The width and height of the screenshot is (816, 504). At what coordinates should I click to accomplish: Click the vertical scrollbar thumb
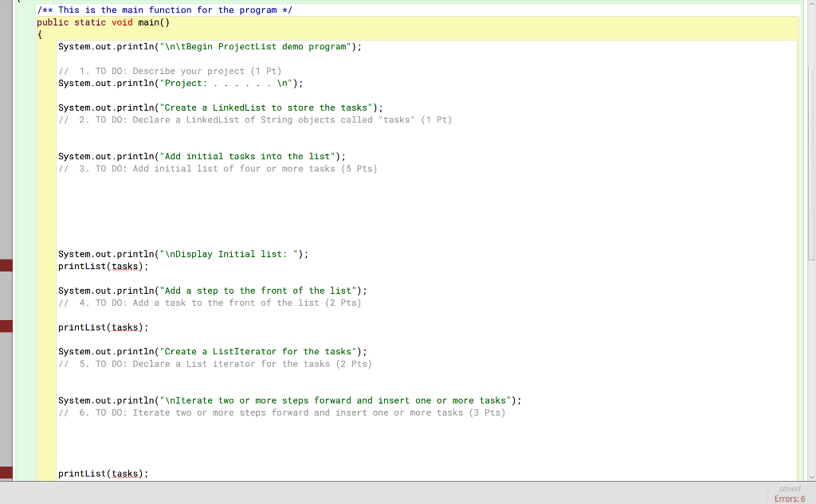811,163
